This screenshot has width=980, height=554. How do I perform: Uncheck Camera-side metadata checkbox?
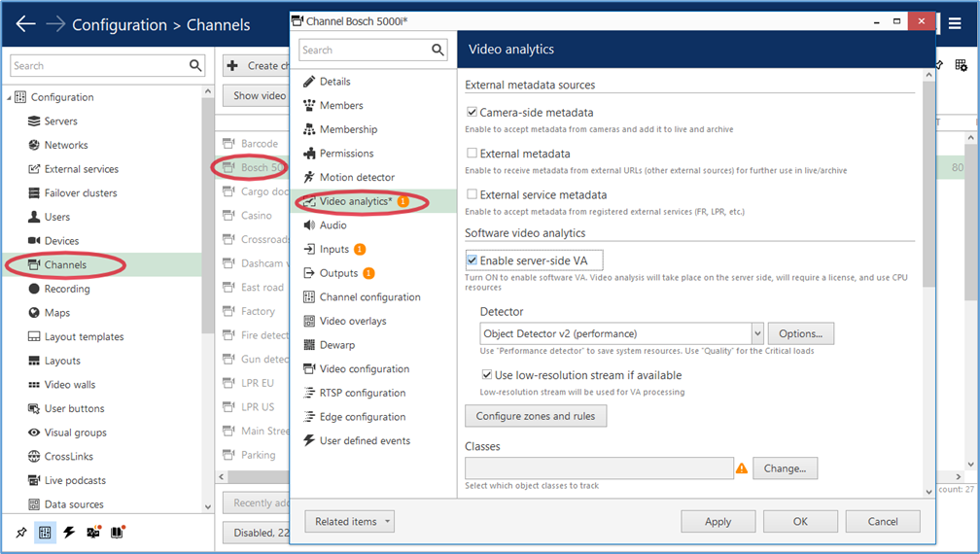472,113
